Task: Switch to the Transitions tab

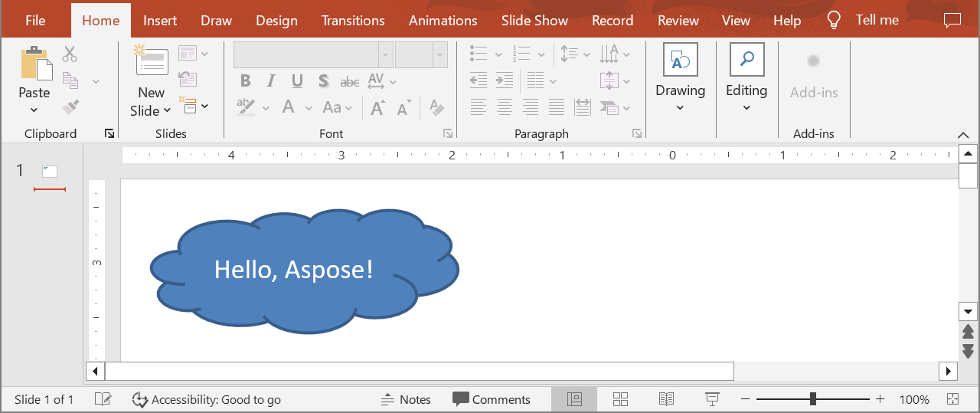Action: tap(353, 21)
